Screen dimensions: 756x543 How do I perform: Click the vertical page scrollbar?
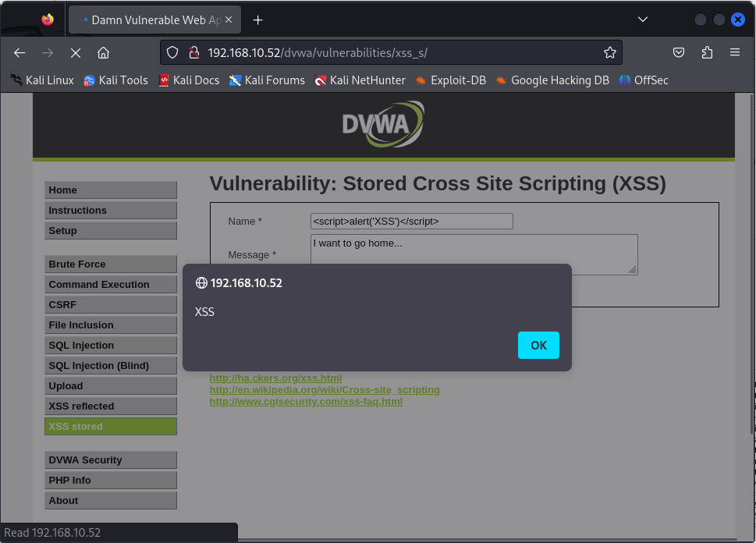click(752, 263)
